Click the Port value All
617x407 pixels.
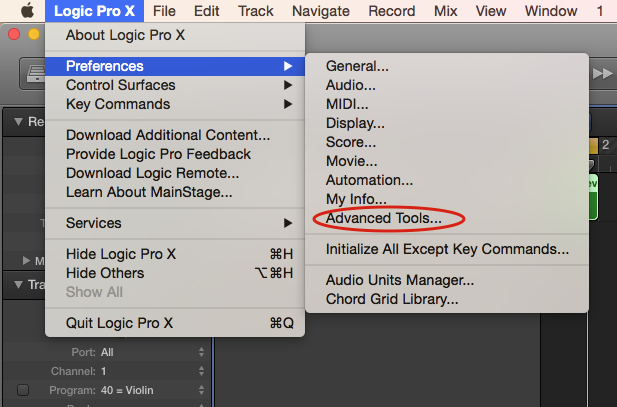click(107, 352)
